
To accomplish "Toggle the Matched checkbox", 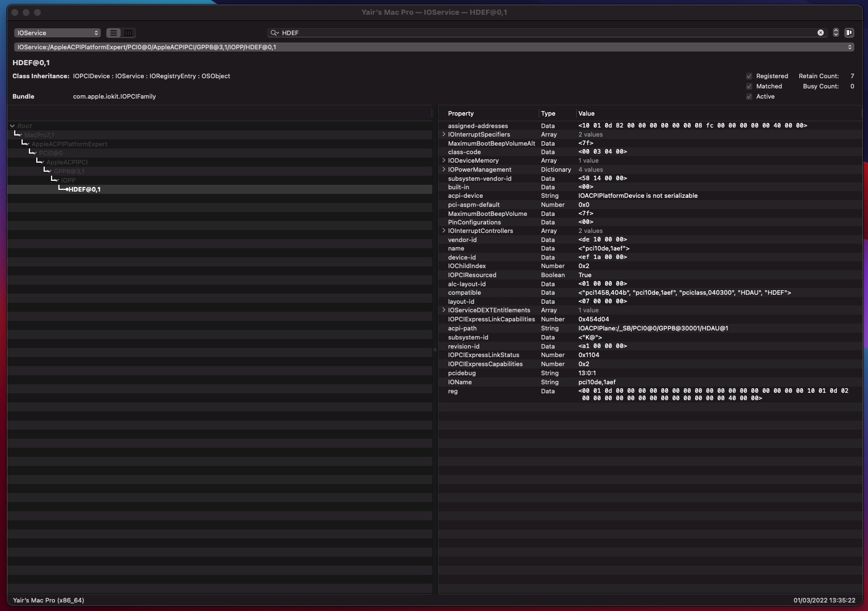I will (x=749, y=86).
